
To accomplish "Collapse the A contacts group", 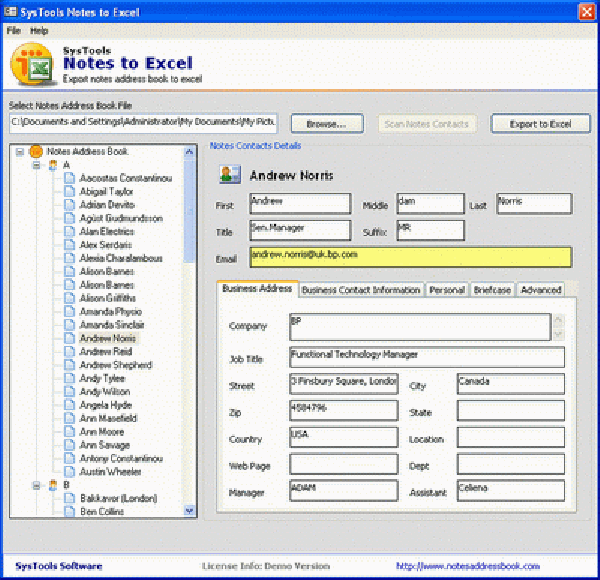I will pos(37,165).
